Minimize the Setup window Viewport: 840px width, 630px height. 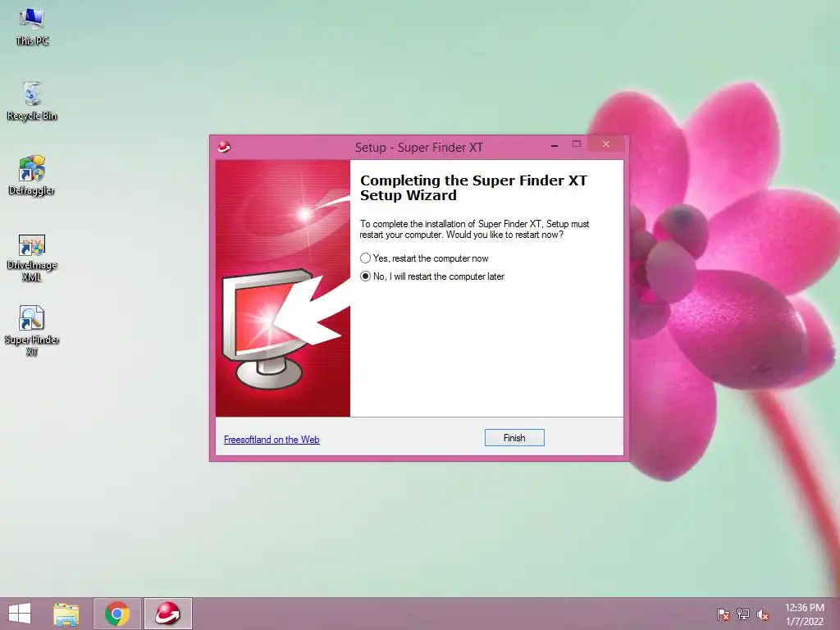(x=555, y=145)
